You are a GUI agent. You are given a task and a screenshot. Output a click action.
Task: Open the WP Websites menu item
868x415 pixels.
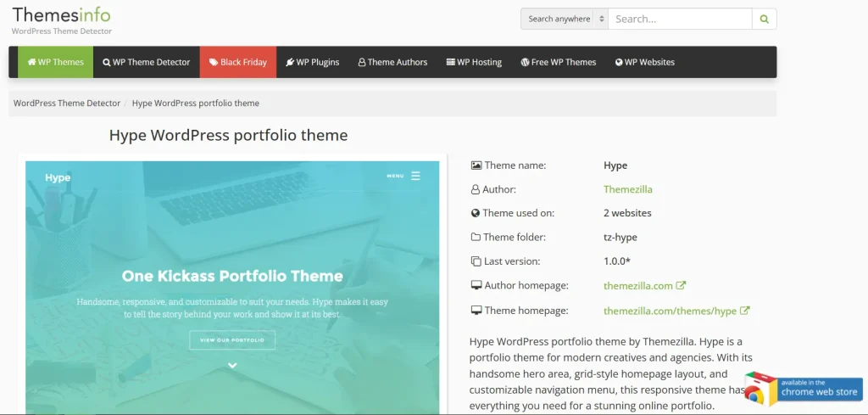[644, 62]
